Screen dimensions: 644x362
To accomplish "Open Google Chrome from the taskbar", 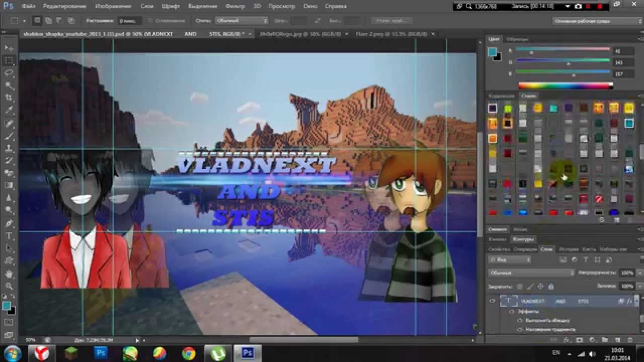I will tap(189, 353).
